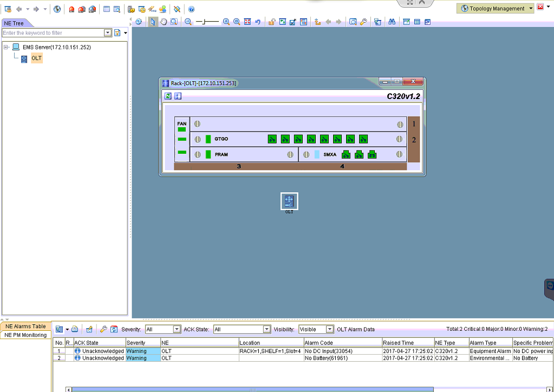
Task: Click the gear icon on topology toolbar
Action: pyautogui.click(x=139, y=22)
